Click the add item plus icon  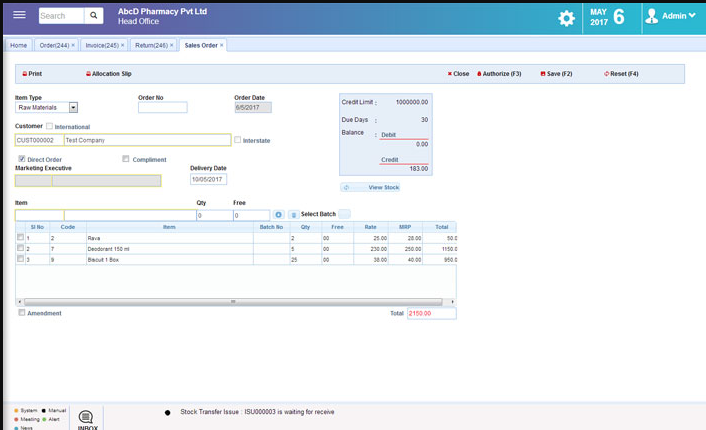[279, 215]
